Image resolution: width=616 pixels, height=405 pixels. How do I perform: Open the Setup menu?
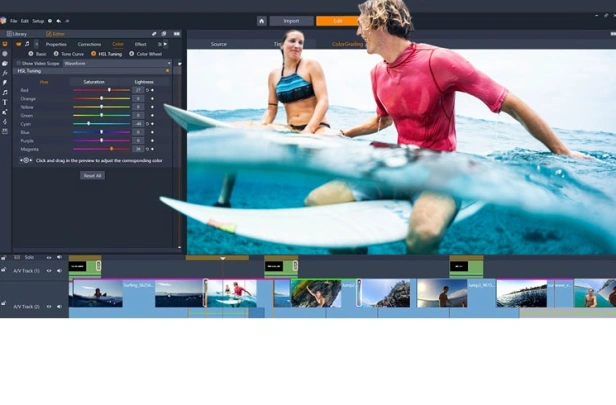38,21
